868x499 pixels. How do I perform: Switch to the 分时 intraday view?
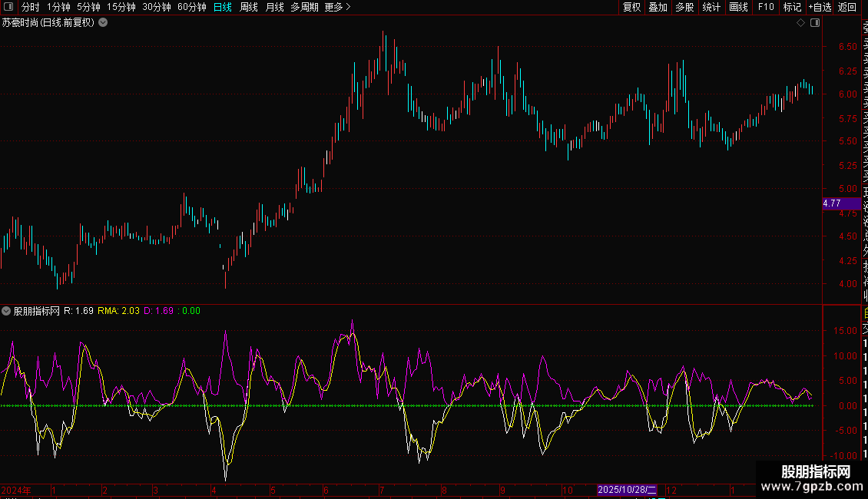31,7
